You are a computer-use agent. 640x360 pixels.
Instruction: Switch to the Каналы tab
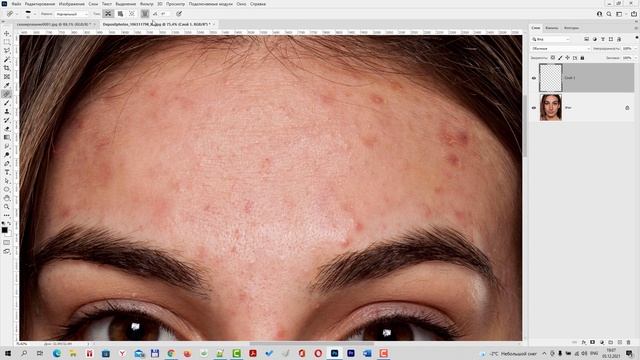(552, 28)
